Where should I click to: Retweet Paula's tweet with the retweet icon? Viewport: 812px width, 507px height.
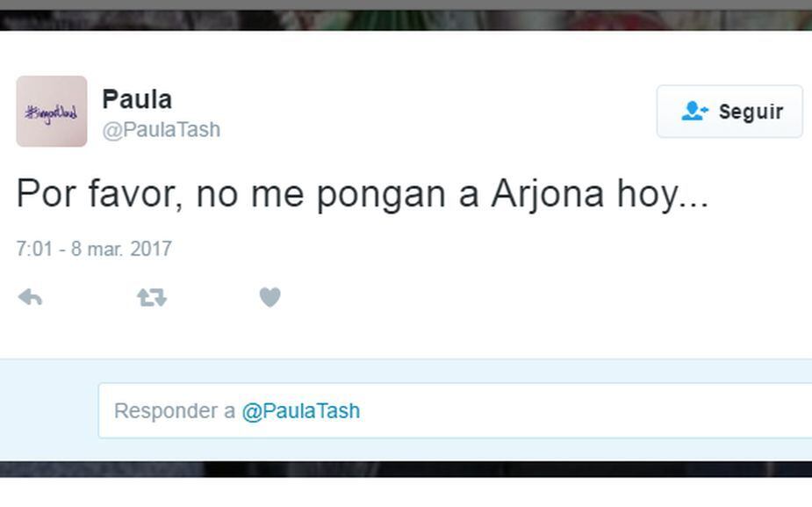[152, 298]
